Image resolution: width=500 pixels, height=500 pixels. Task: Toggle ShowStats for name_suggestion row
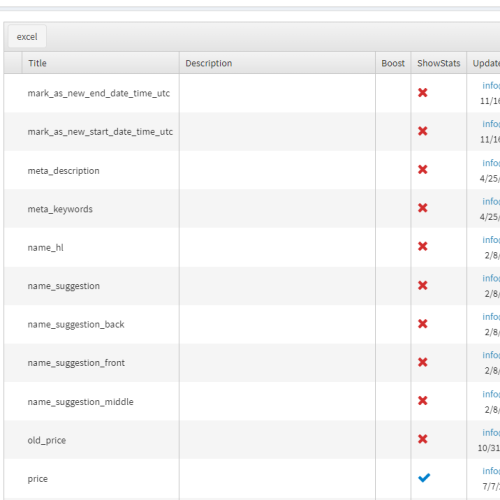423,285
